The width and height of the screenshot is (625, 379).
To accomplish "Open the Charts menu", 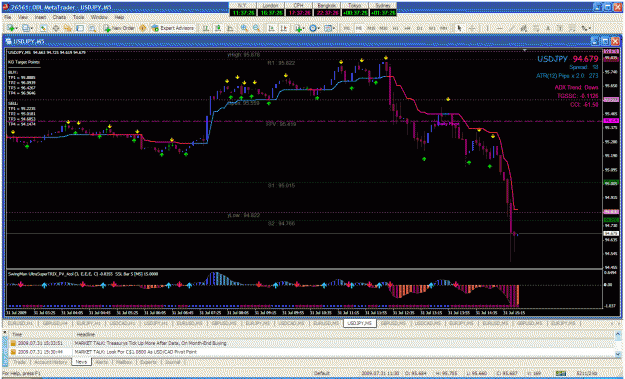I will [59, 18].
